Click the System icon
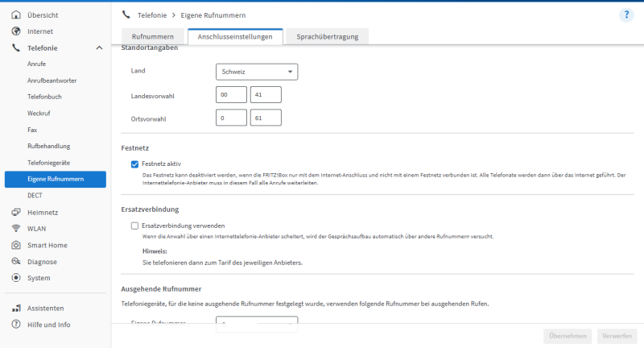The height and width of the screenshot is (348, 644). [x=16, y=278]
